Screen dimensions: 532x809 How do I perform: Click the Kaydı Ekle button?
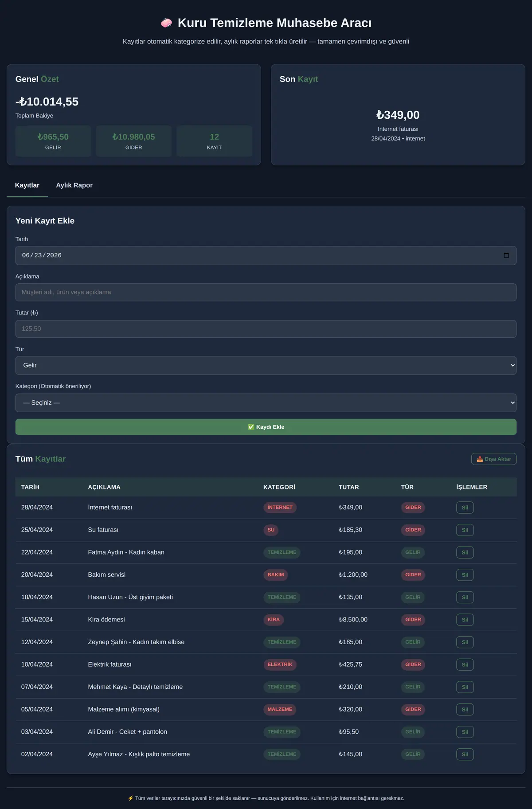266,427
